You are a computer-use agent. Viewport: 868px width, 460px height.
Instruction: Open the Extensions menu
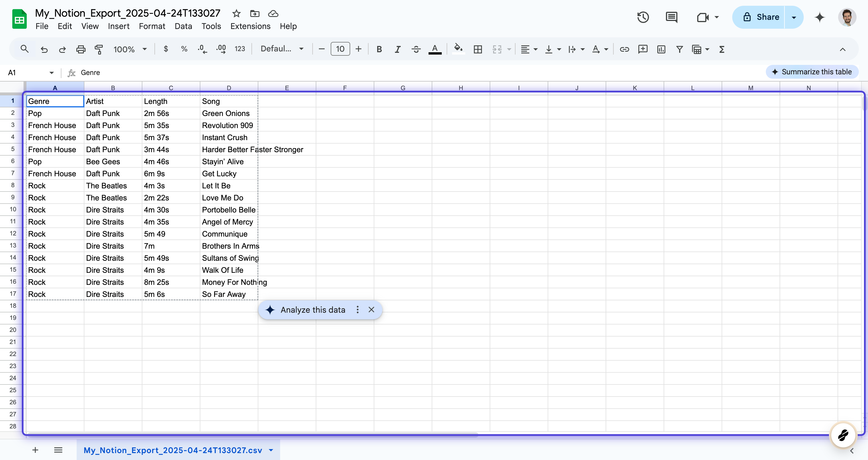point(250,26)
